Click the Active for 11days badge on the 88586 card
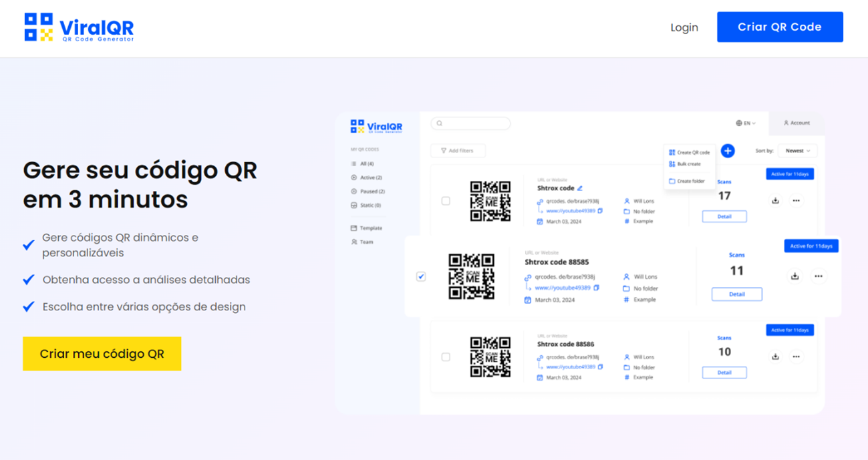This screenshot has height=460, width=868. coord(790,330)
